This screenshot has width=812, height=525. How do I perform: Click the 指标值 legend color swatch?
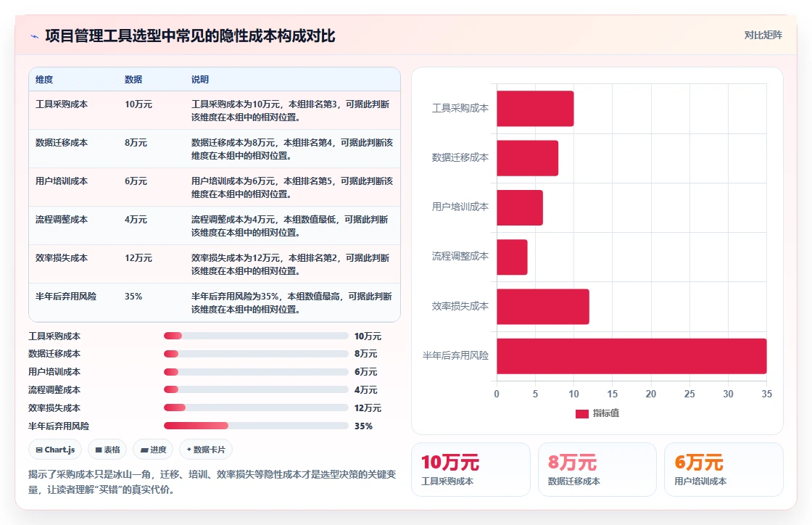coord(582,413)
